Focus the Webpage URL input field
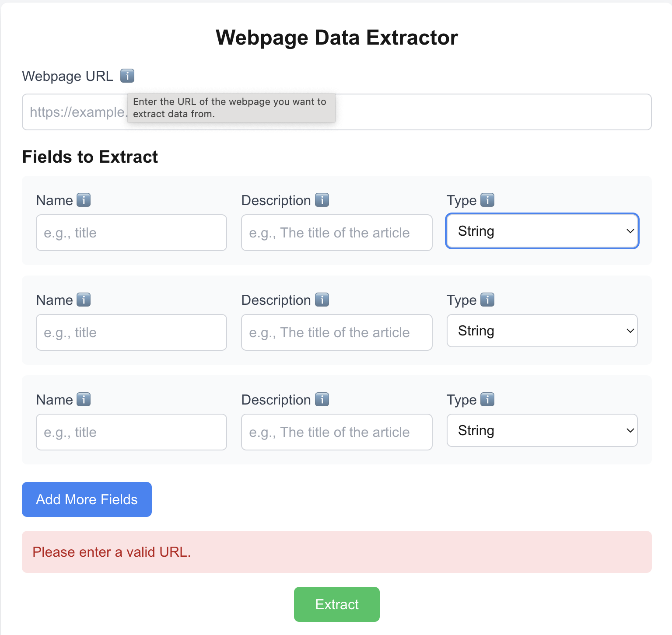The image size is (672, 635). pos(481,112)
